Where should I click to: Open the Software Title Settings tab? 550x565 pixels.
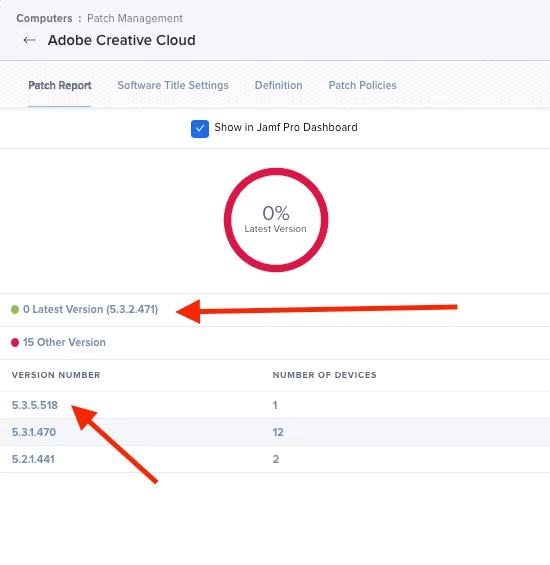[173, 85]
